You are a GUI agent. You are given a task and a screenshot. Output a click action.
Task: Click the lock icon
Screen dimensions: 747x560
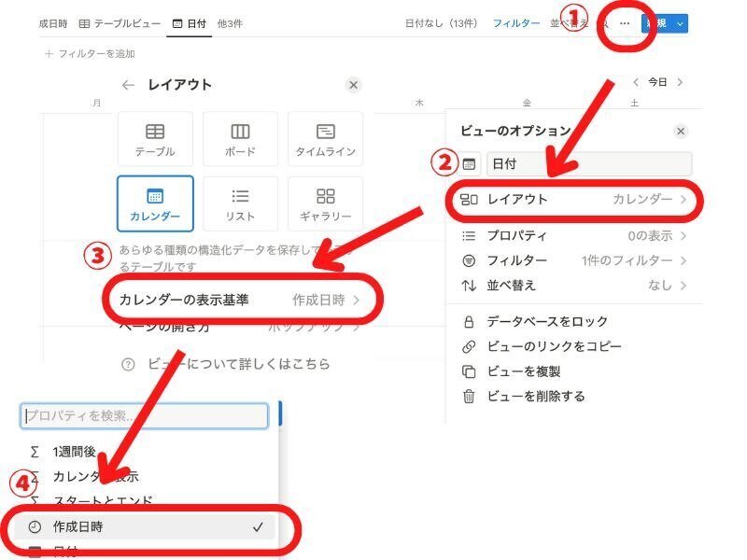(x=469, y=322)
